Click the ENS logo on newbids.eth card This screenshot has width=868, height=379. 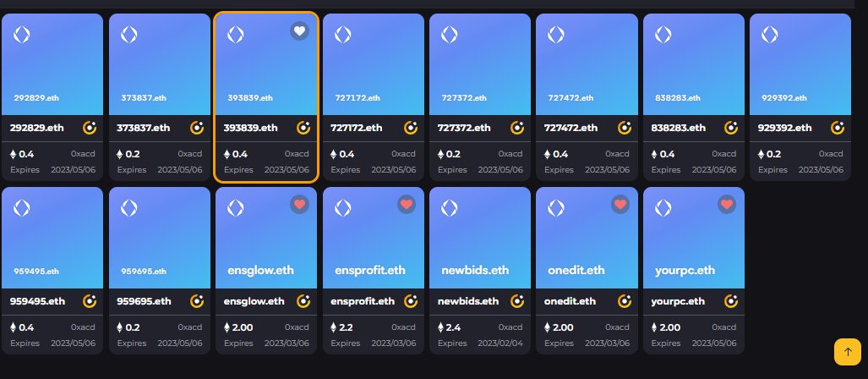click(449, 208)
